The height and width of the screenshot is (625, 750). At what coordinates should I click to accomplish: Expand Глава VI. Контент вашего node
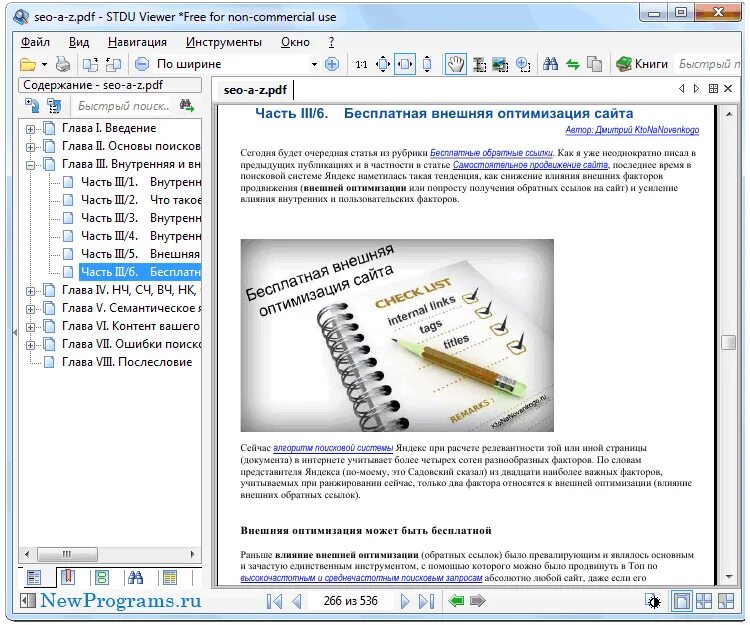[30, 328]
